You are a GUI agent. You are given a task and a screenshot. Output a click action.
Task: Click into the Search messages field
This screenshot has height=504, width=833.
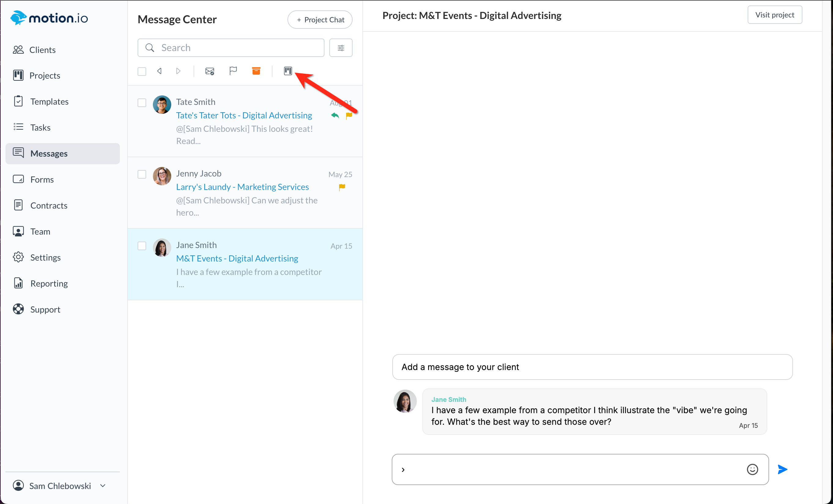(237, 48)
